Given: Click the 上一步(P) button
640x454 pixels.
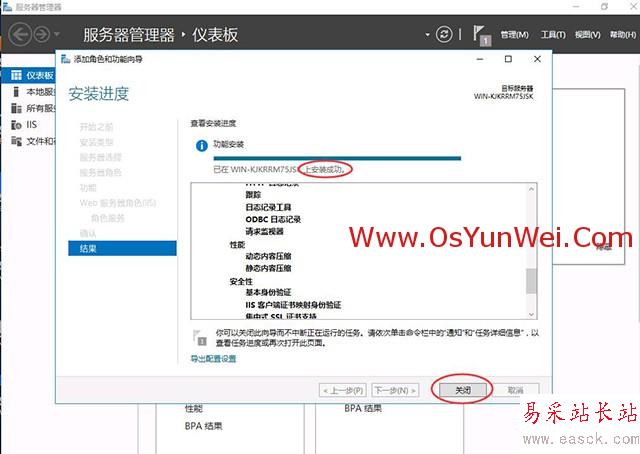Looking at the screenshot, I should [343, 390].
